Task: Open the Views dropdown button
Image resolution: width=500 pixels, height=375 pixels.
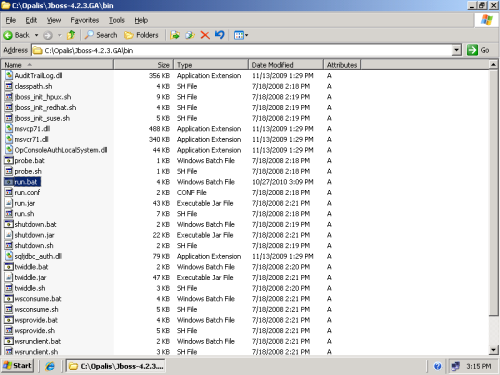Action: click(241, 35)
